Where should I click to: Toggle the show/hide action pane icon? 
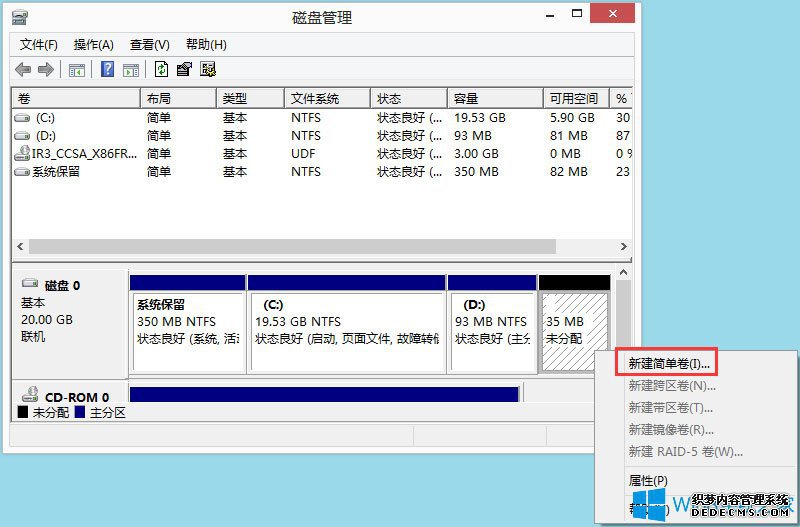click(131, 69)
